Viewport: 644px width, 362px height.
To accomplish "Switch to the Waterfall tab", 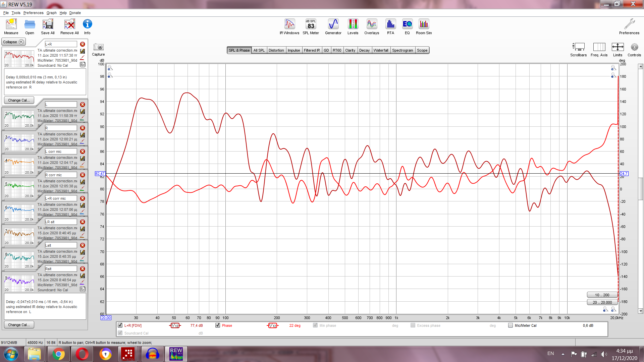I will (381, 50).
